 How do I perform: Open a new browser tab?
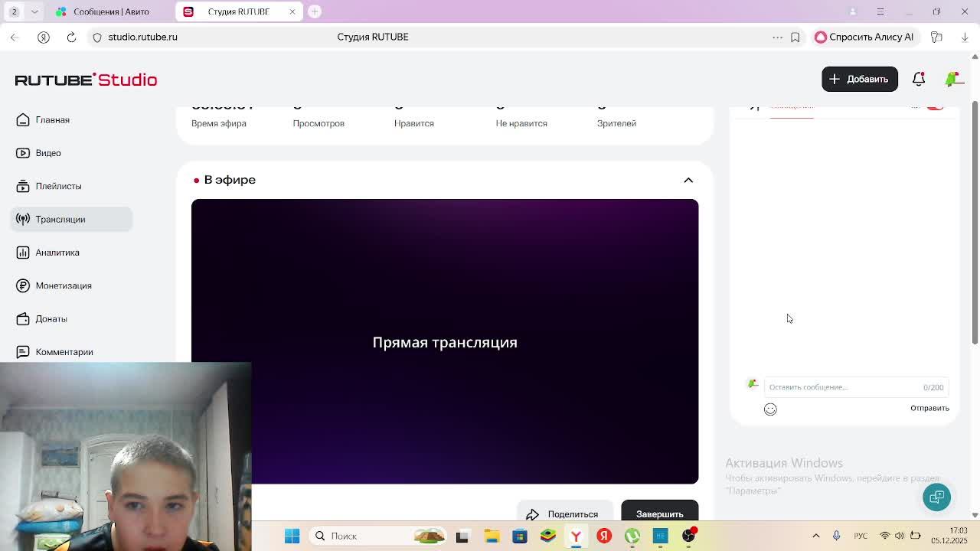[314, 11]
